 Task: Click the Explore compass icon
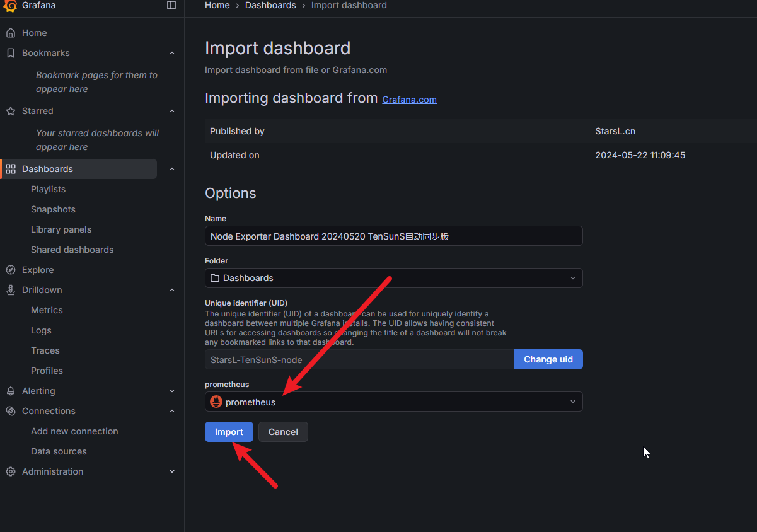click(11, 270)
